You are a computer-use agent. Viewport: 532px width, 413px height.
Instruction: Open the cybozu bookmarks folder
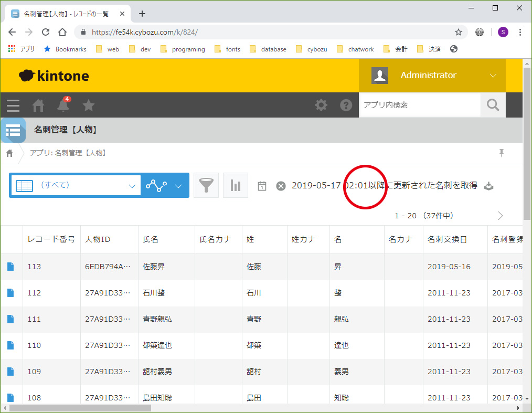[312, 49]
